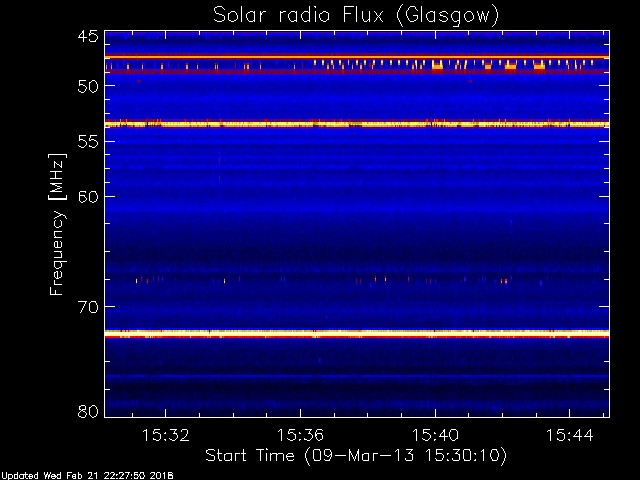
Task: Select the 80 MHz frequency label
Action: coord(88,411)
